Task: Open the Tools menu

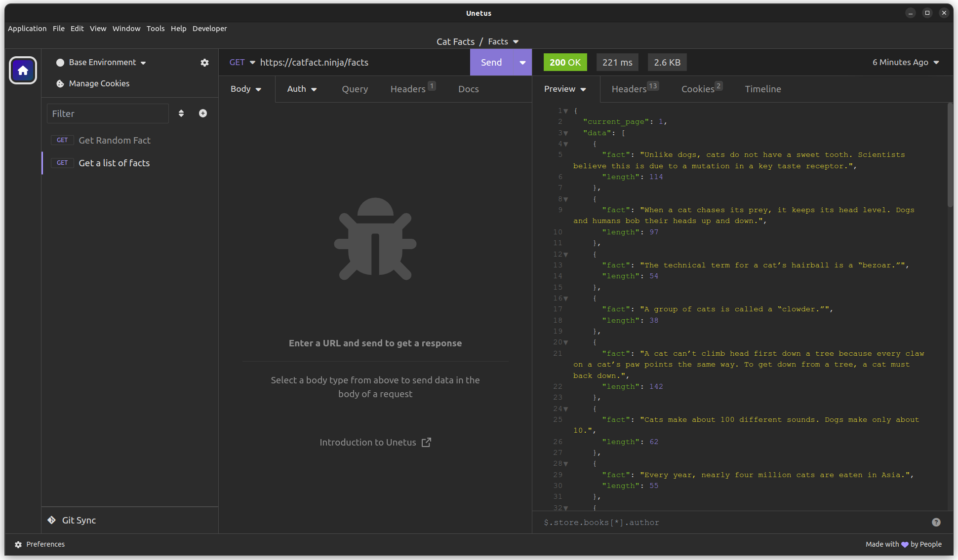Action: tap(156, 29)
